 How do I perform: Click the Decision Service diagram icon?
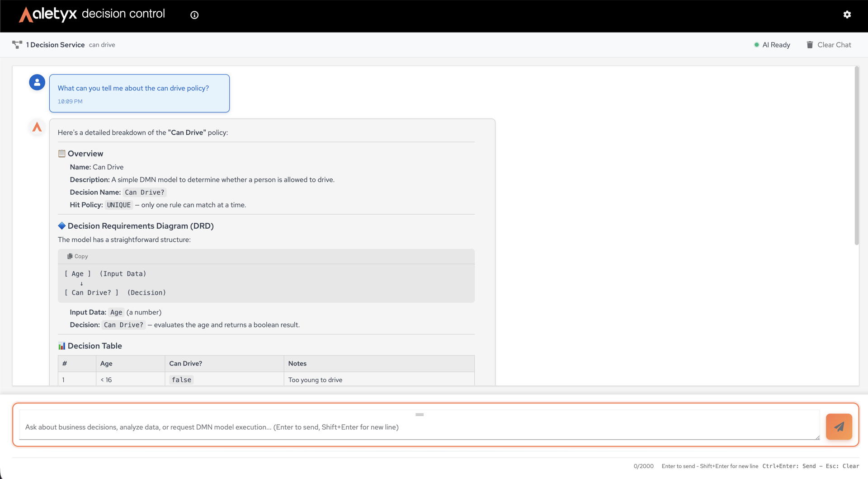tap(17, 45)
